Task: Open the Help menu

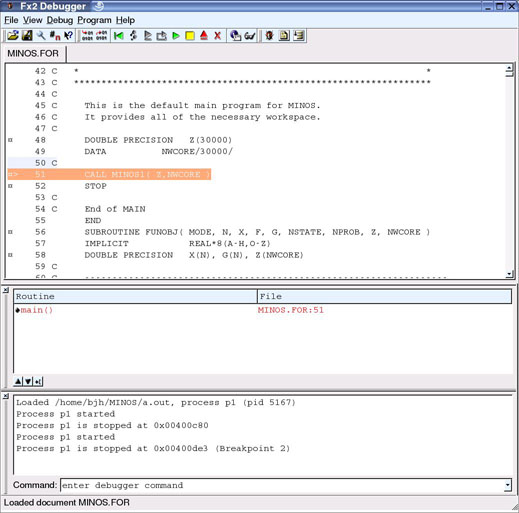Action: click(x=125, y=20)
